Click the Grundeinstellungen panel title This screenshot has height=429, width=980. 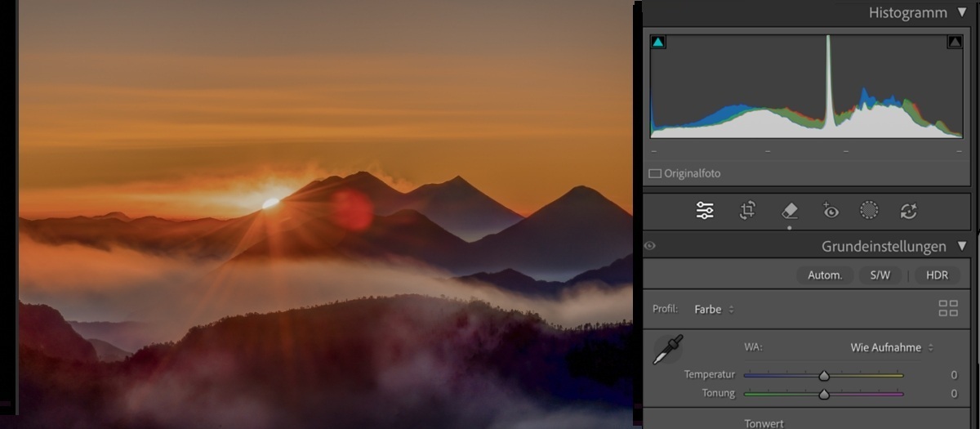(x=884, y=246)
